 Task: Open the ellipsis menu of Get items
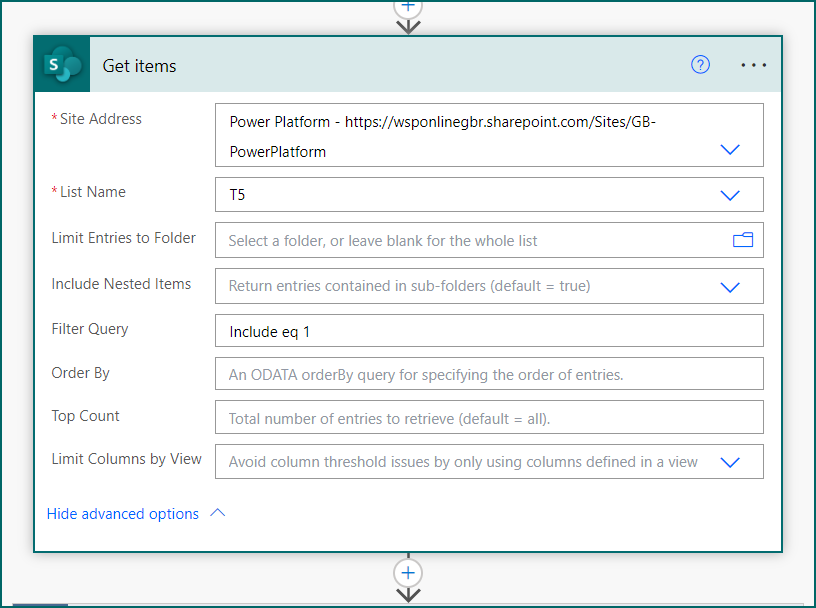point(754,65)
